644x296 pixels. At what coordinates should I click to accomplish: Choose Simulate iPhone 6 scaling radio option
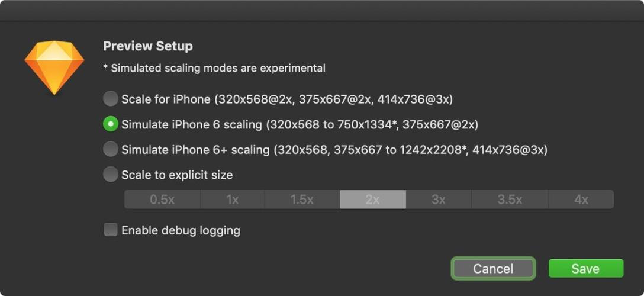pos(111,124)
